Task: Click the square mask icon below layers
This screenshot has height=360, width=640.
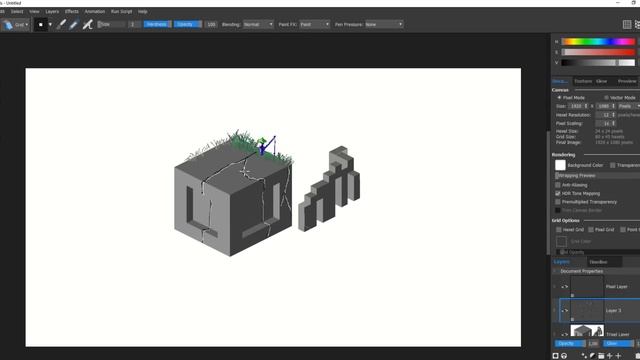Action: (555, 356)
